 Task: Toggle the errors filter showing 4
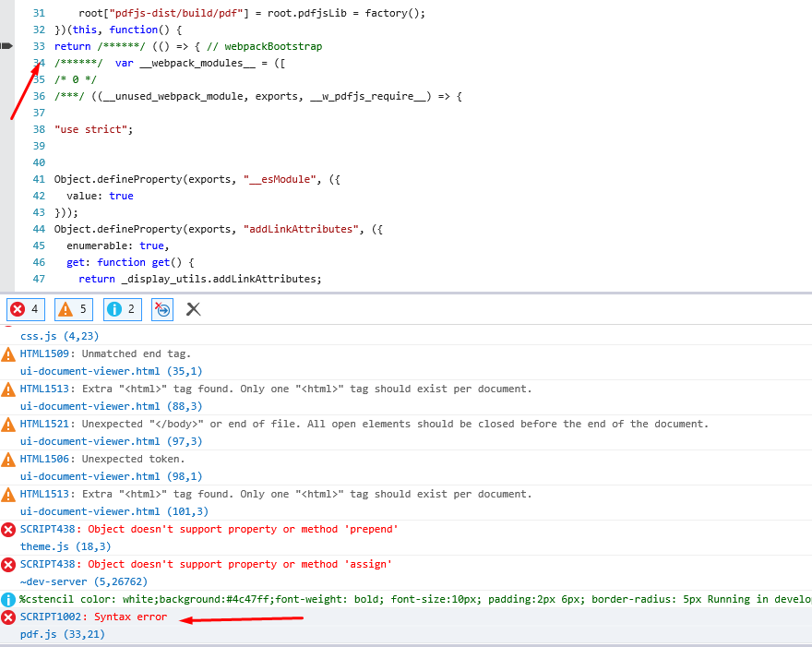click(x=25, y=309)
